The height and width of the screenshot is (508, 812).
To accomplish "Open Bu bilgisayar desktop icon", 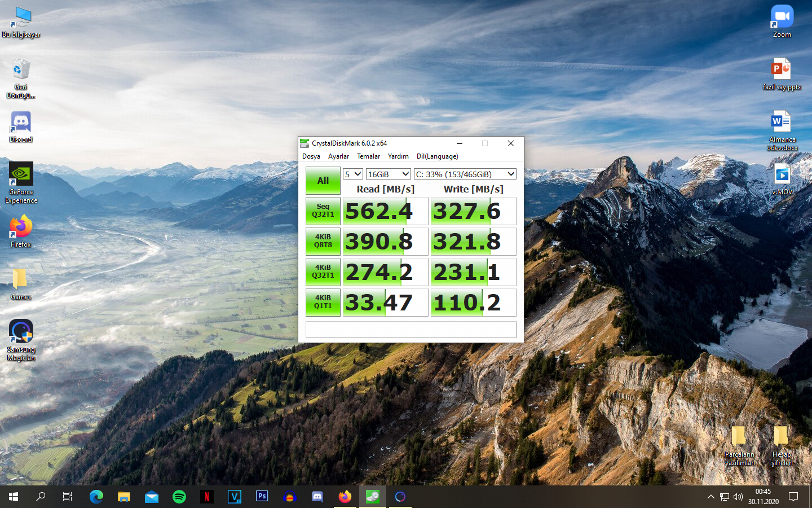I will point(21,23).
